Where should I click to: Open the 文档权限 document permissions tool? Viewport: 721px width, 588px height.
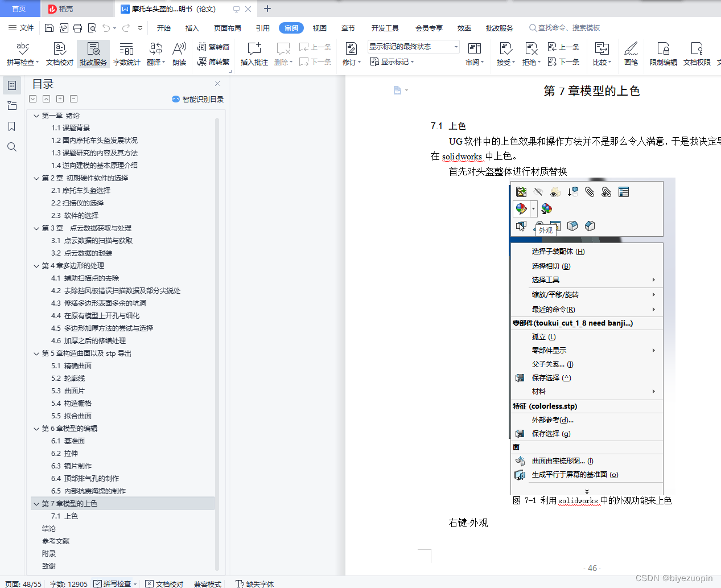[x=695, y=54]
